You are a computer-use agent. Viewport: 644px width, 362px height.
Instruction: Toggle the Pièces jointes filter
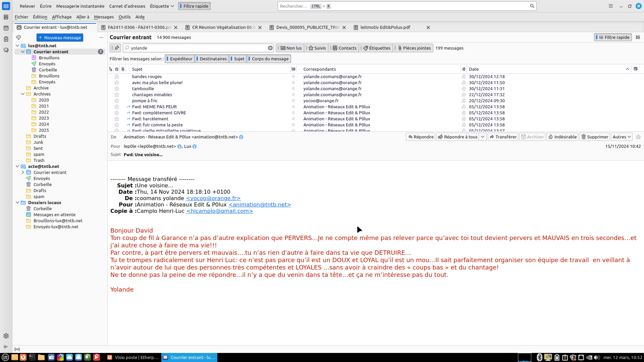pos(414,48)
